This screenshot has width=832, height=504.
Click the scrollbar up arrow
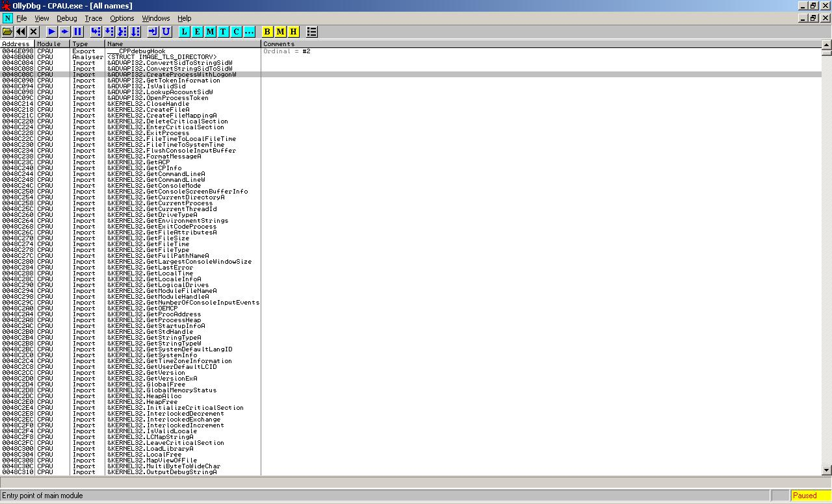pos(827,44)
